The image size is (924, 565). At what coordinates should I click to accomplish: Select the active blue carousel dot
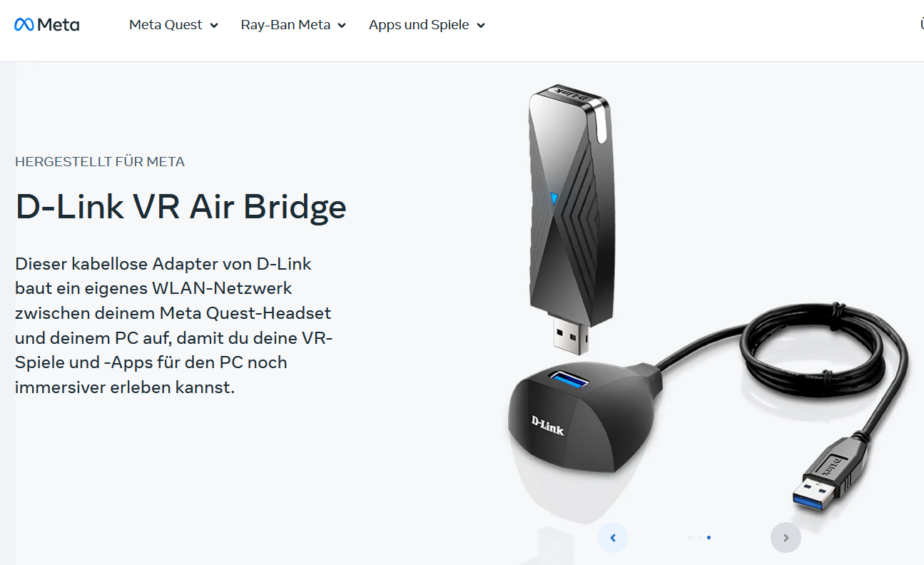[x=709, y=537]
